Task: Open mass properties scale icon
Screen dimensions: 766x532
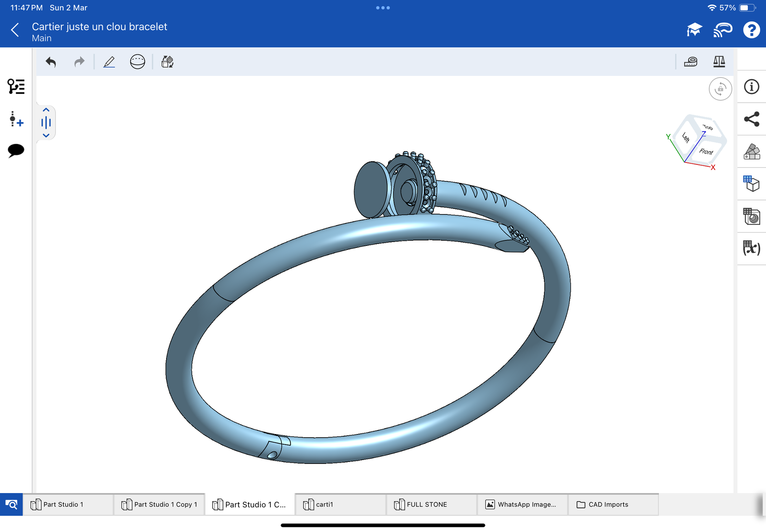Action: click(719, 62)
